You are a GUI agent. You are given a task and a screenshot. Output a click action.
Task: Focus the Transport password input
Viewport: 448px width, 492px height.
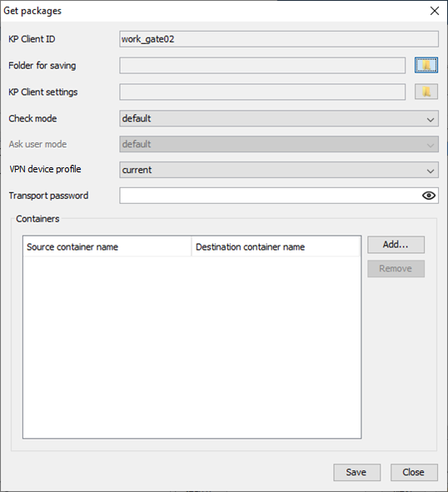(x=270, y=196)
